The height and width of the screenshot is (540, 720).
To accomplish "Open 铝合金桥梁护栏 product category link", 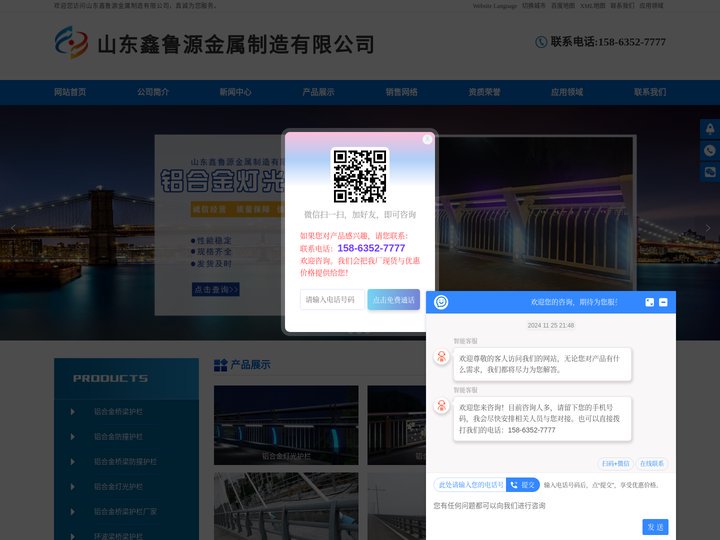I will (x=118, y=412).
